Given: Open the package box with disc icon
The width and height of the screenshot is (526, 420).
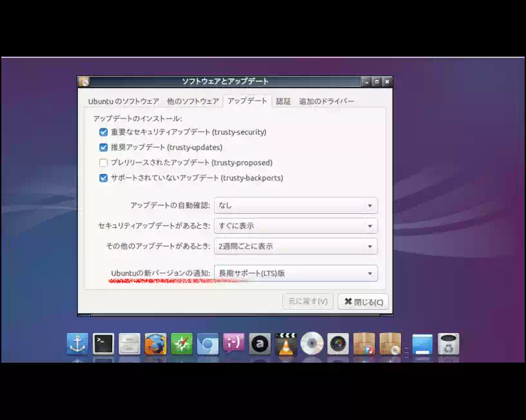Looking at the screenshot, I should pos(390,343).
